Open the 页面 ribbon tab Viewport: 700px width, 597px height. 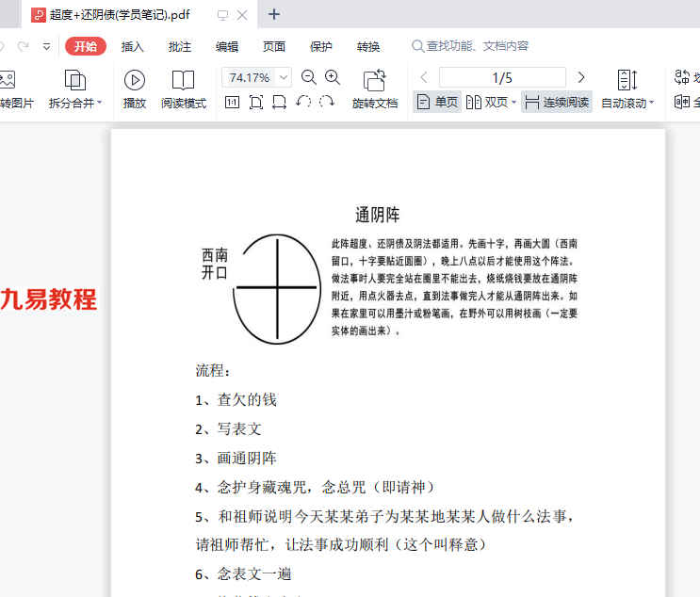273,46
